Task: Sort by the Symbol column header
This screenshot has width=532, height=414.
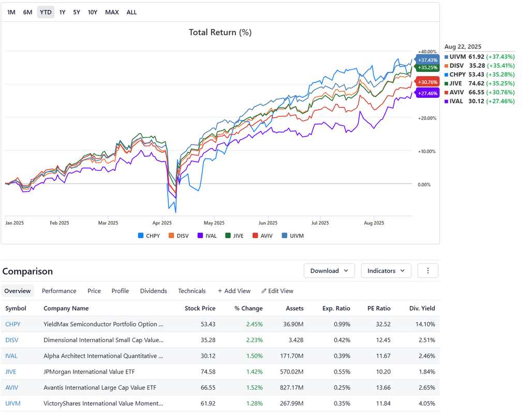Action: 16,308
